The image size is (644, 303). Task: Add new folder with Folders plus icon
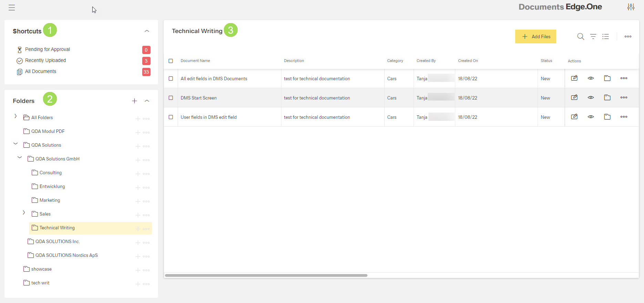tap(134, 101)
